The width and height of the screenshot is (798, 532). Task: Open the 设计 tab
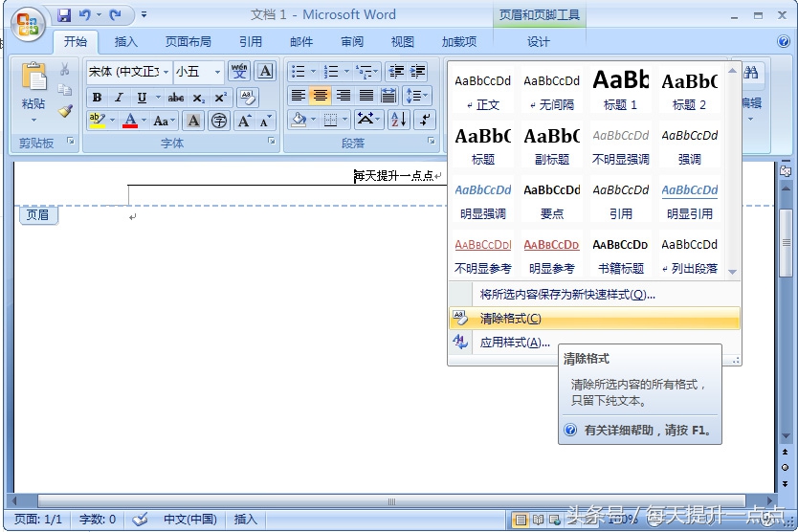point(539,42)
